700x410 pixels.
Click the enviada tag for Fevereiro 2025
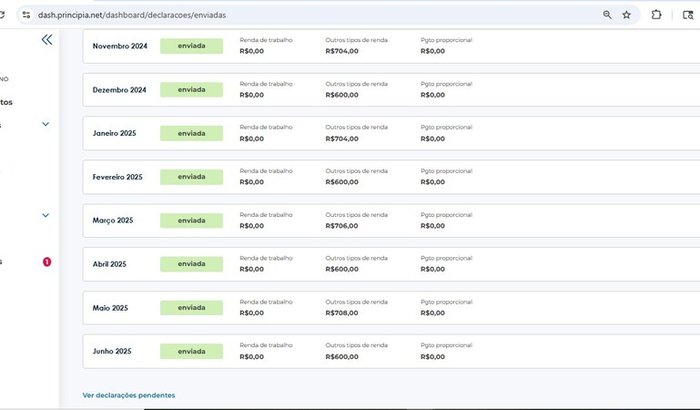(x=192, y=177)
